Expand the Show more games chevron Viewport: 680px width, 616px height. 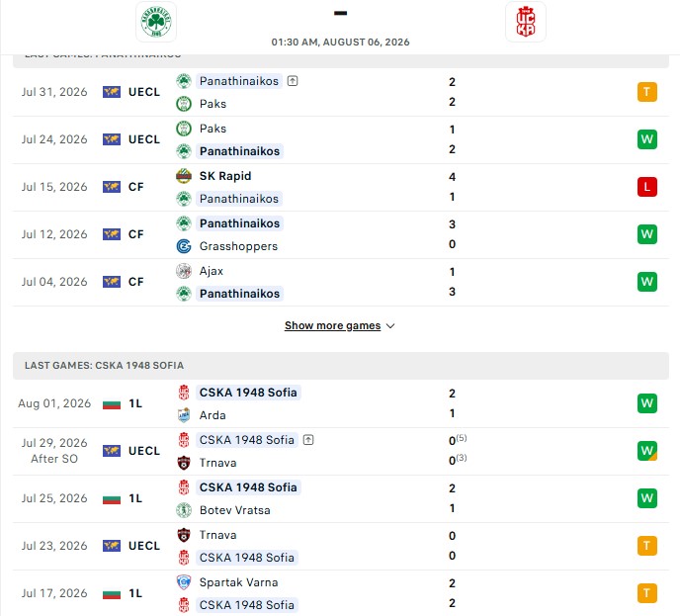tap(390, 325)
